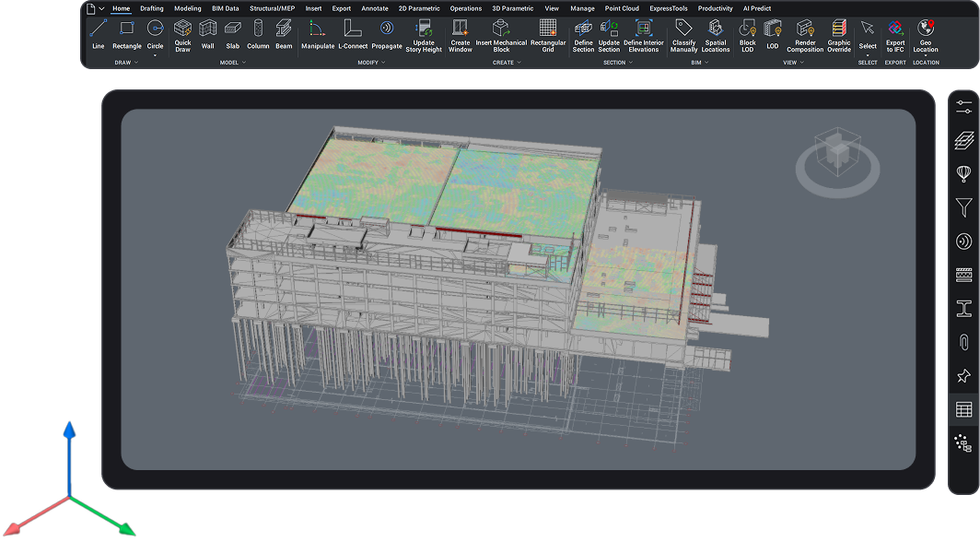Activate the Quick Draw tool
The image size is (980, 542).
click(182, 36)
